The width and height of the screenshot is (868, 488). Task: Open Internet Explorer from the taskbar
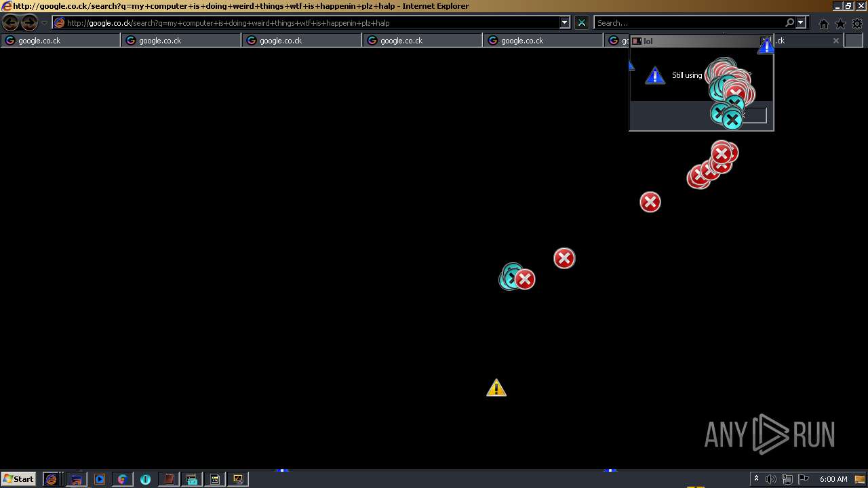51,479
